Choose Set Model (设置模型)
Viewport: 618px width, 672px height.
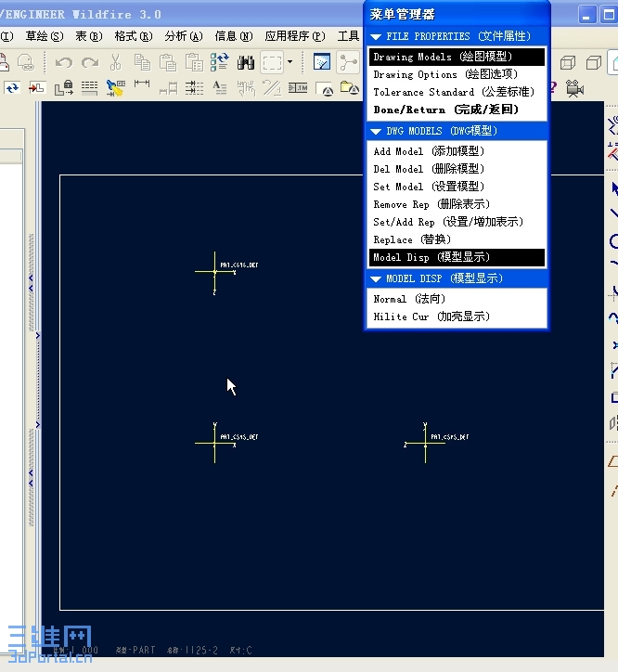click(457, 187)
